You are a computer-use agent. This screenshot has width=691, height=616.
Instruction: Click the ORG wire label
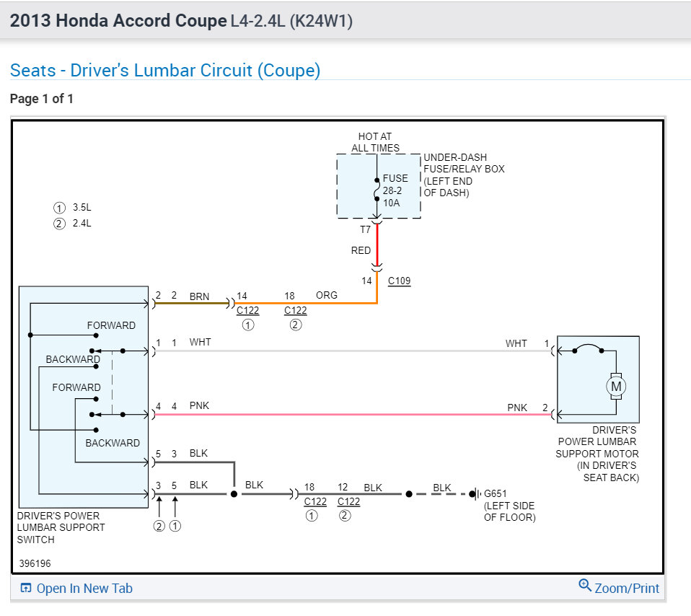click(x=327, y=295)
